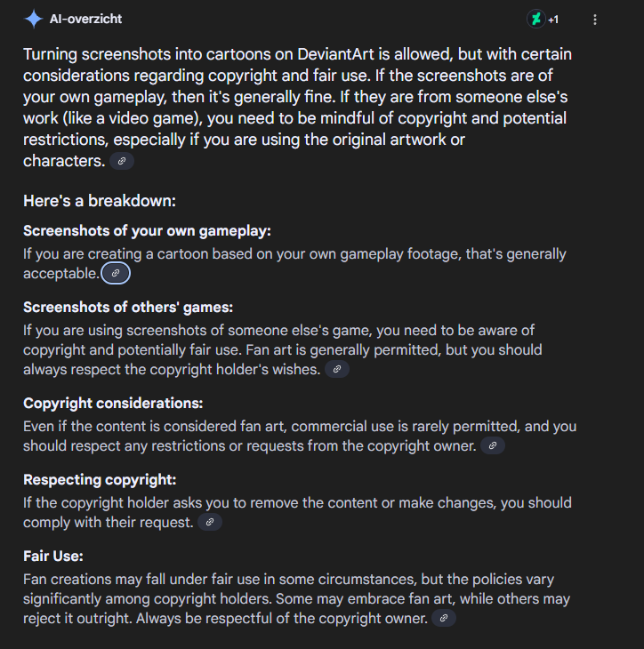Click the "Copyright considerations:" heading
Viewport: 644px width, 649px height.
pos(113,403)
